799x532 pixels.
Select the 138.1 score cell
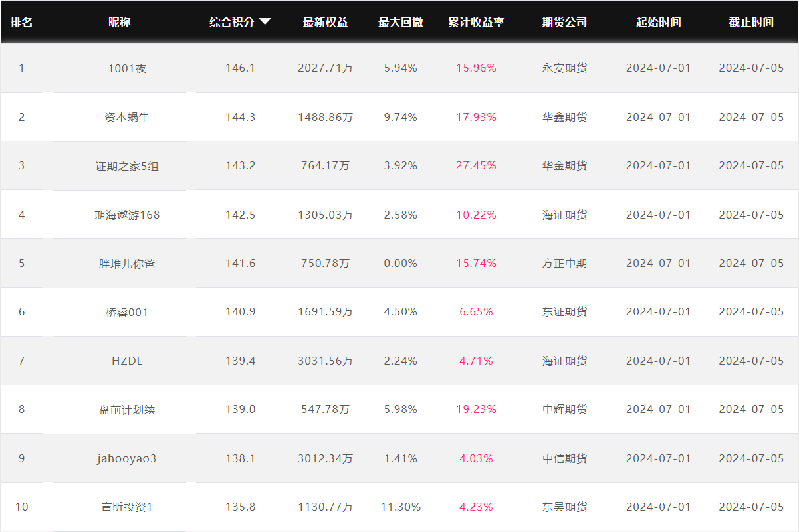(240, 458)
